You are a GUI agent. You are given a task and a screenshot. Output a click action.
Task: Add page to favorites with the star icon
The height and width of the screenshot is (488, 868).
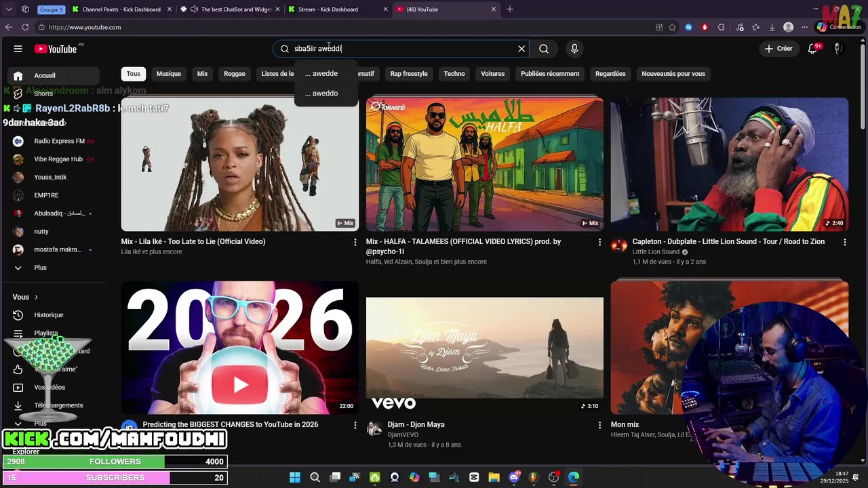coord(672,27)
